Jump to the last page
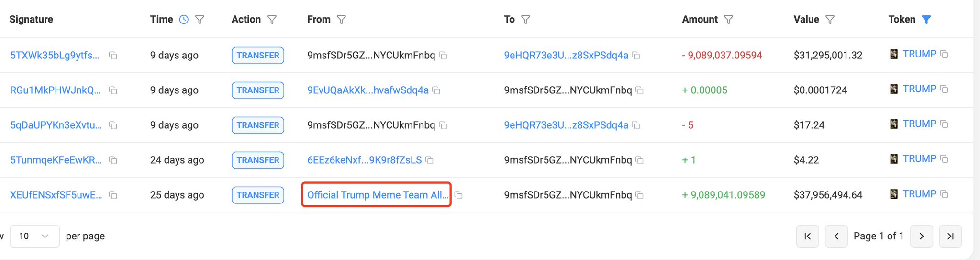980x260 pixels. pos(950,236)
